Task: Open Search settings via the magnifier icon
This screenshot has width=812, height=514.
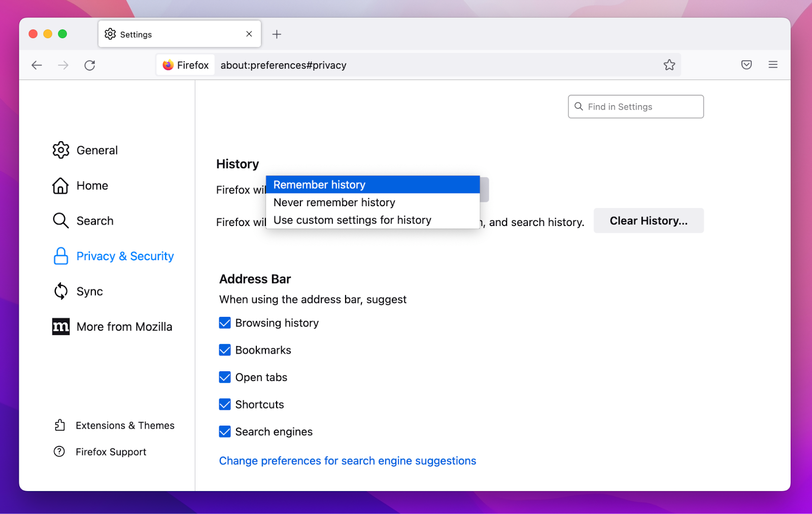Action: pyautogui.click(x=60, y=220)
